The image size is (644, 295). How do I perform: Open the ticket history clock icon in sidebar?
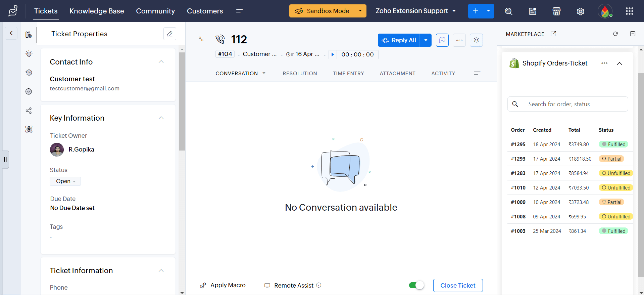pos(29,73)
